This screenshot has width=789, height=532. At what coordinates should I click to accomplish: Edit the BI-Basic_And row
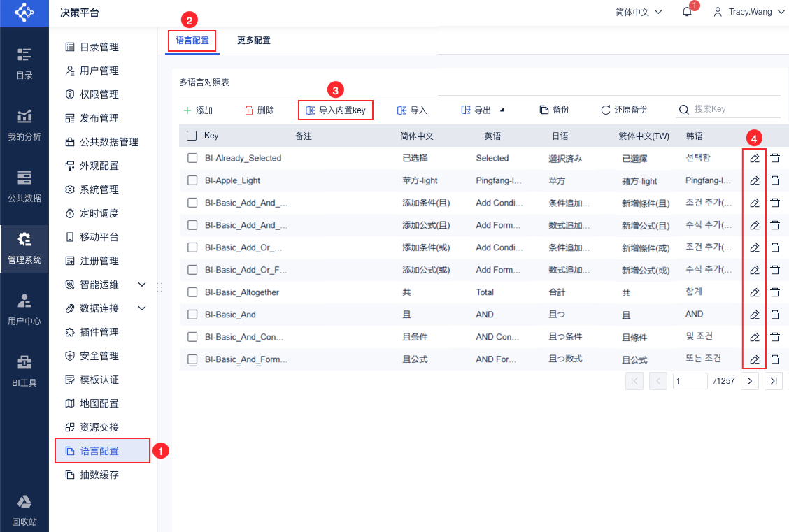(754, 315)
